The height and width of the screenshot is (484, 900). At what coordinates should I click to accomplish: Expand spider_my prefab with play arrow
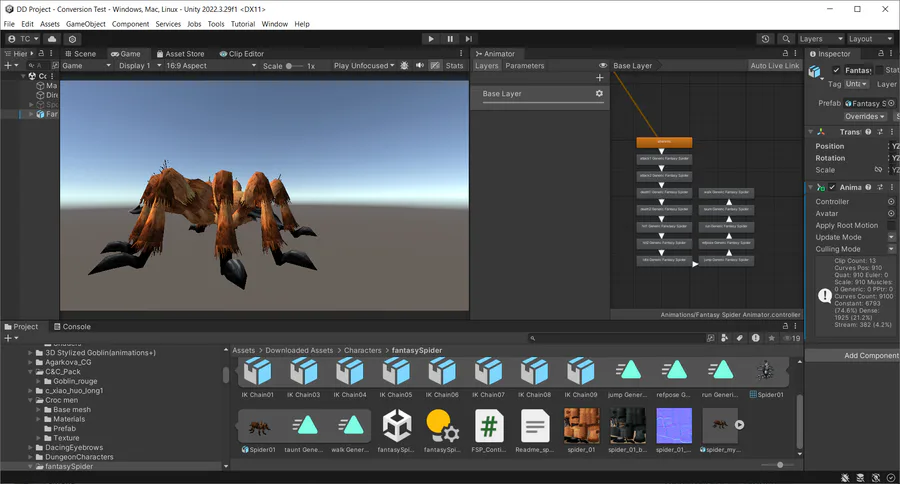click(x=739, y=425)
